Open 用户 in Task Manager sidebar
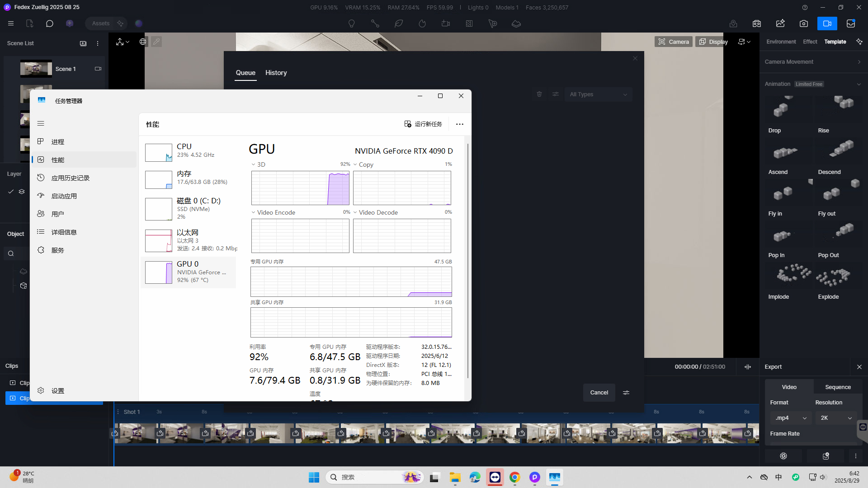 click(x=84, y=214)
